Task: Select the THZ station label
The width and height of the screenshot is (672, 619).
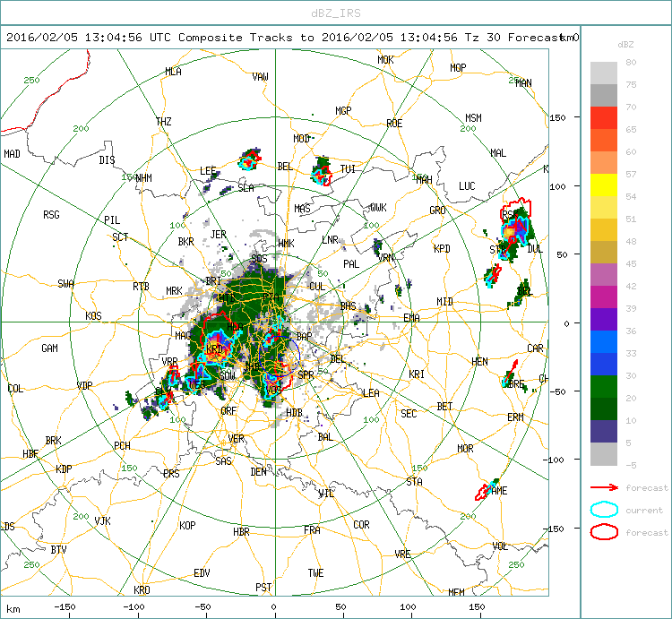Action: pos(164,122)
